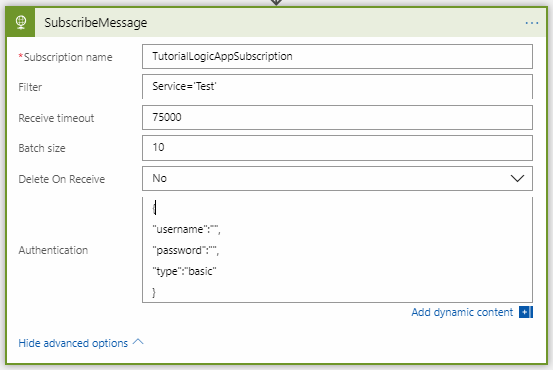
Task: Click the Authentication field label
Action: click(x=53, y=250)
